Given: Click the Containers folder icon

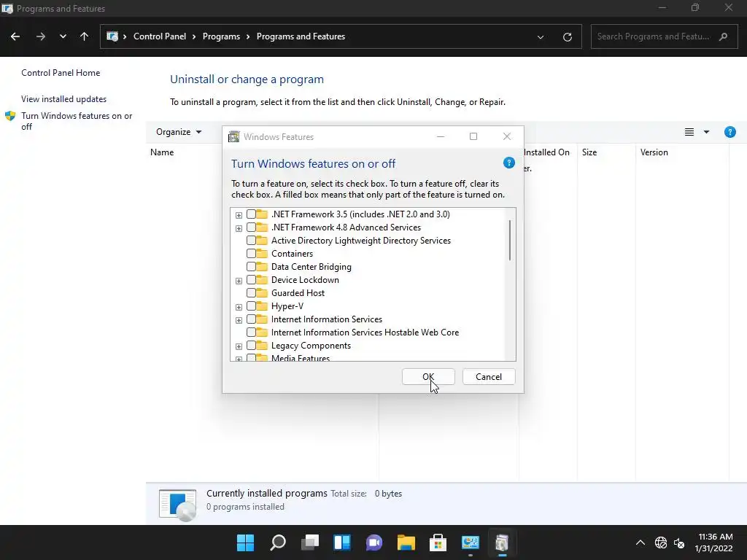Looking at the screenshot, I should (x=262, y=253).
